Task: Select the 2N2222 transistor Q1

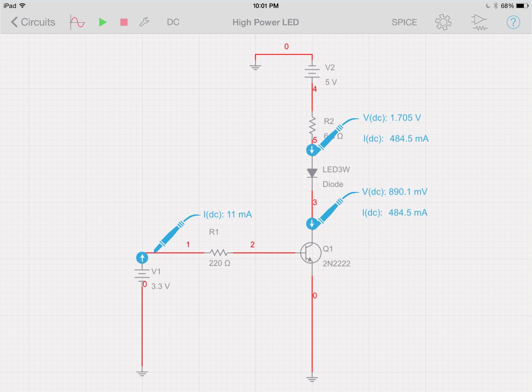Action: coord(311,253)
